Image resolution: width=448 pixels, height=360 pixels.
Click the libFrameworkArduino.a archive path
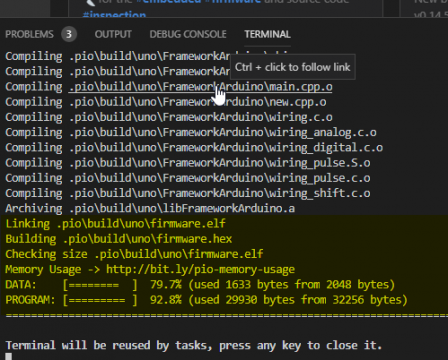182,209
